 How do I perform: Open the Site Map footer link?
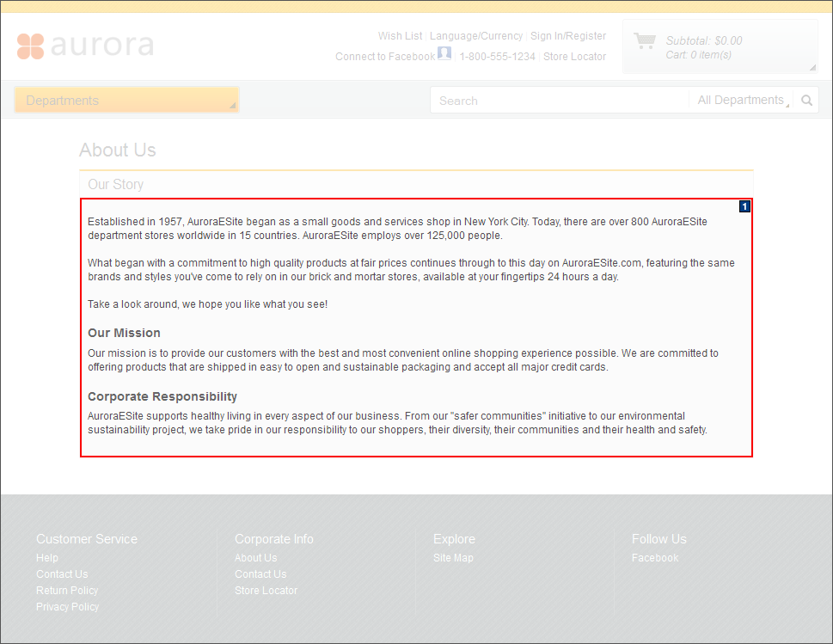pyautogui.click(x=453, y=557)
